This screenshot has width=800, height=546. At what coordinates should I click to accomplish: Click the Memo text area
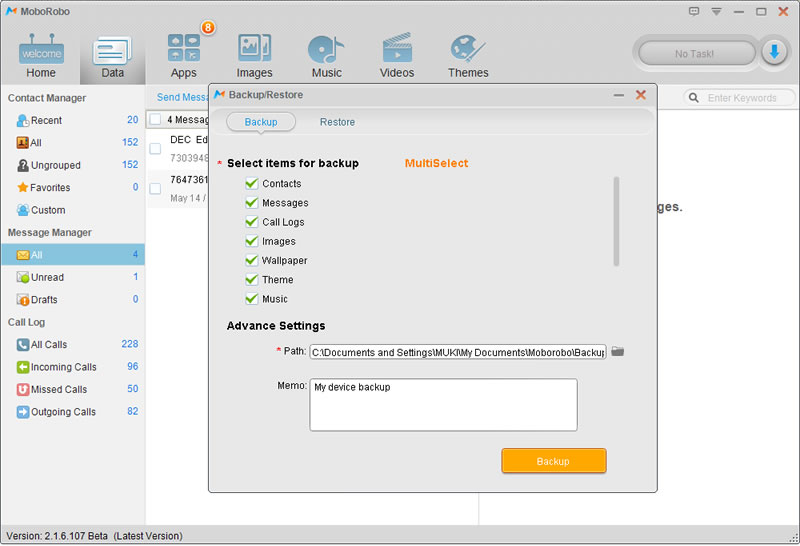tap(443, 405)
